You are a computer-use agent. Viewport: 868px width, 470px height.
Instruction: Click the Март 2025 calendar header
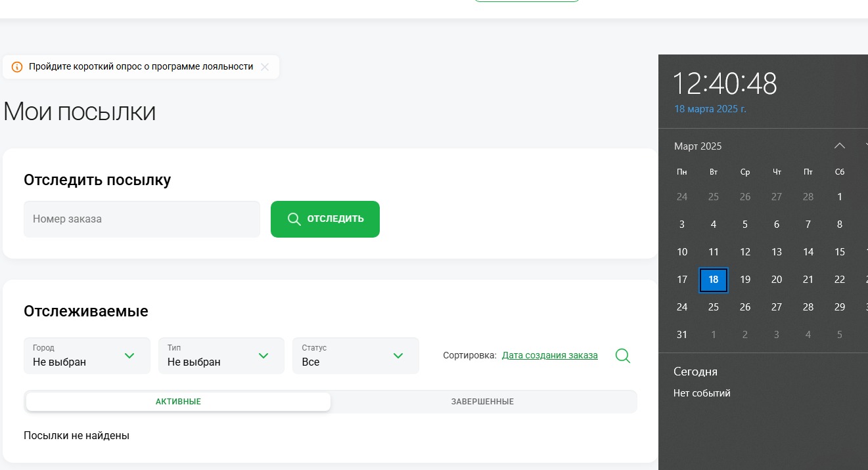698,146
